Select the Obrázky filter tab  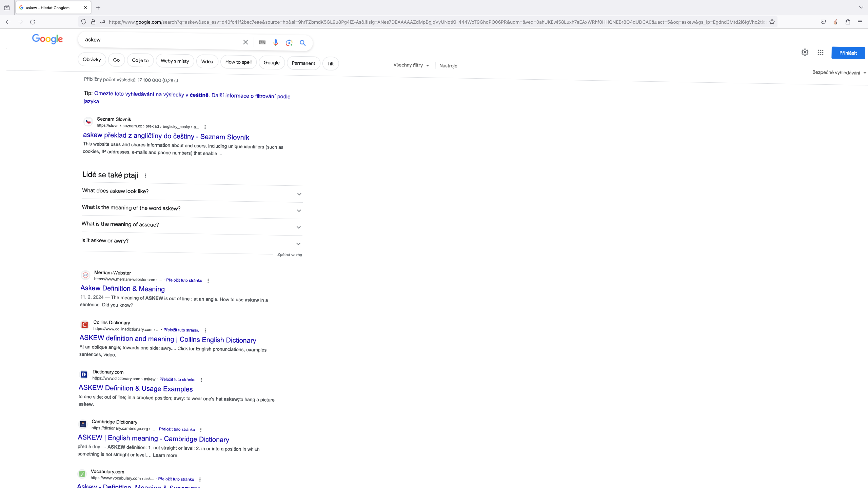click(x=92, y=60)
